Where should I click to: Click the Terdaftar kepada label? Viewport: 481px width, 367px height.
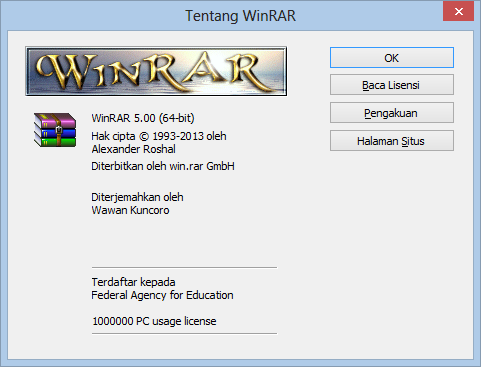[133, 282]
